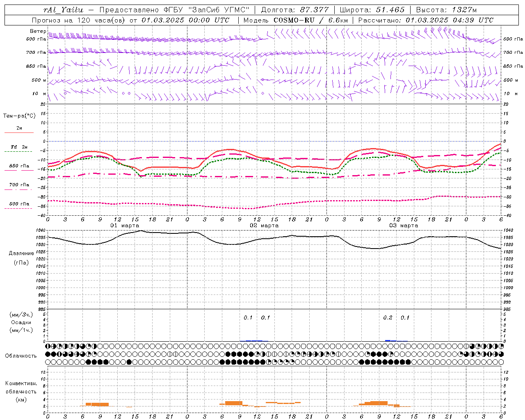Click the 0.2 precipitation value

click(x=388, y=318)
